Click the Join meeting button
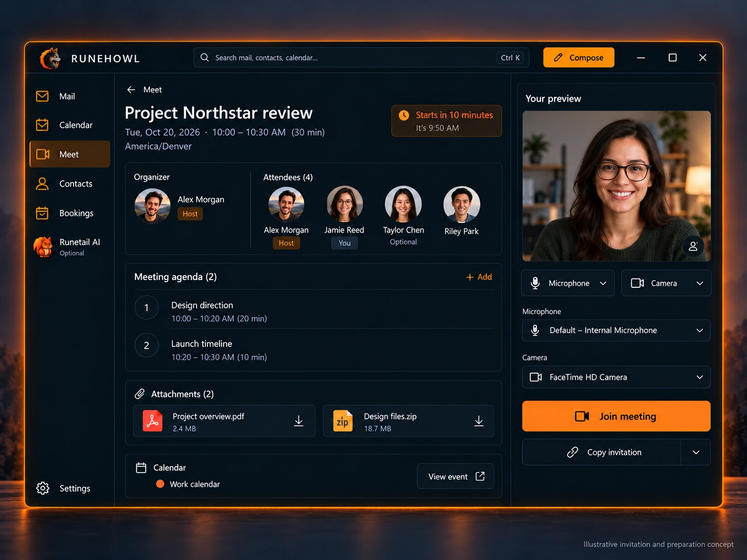The image size is (747, 560). point(616,416)
